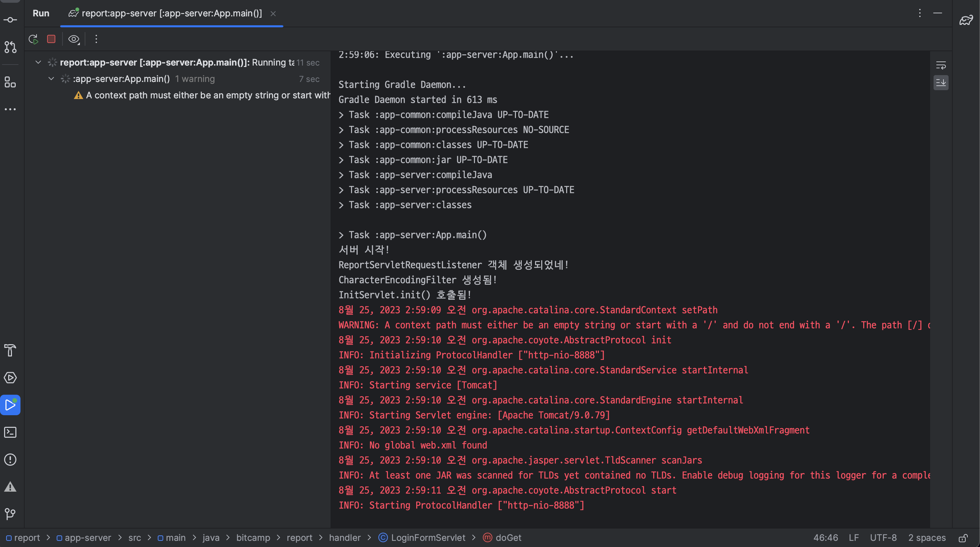This screenshot has height=547, width=980.
Task: Click the UTF-8 encoding status widget
Action: click(x=883, y=537)
